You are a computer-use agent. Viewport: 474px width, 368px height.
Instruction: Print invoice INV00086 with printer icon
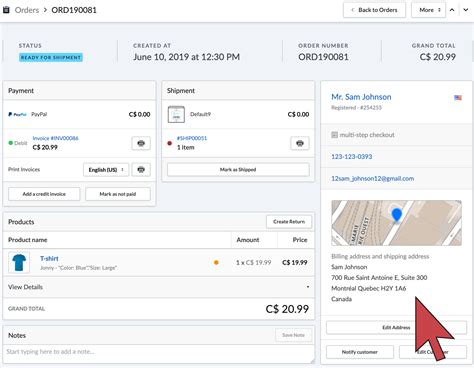[x=141, y=143]
